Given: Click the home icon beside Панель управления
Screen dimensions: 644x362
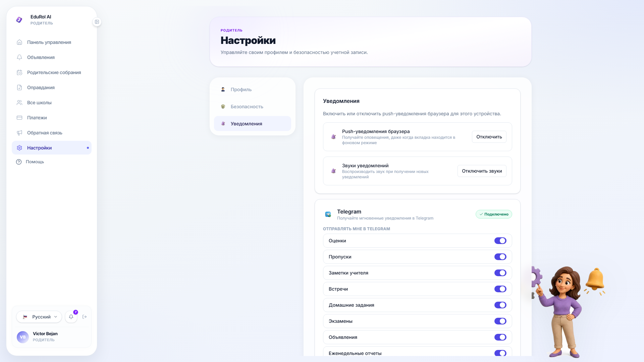Looking at the screenshot, I should tap(19, 42).
